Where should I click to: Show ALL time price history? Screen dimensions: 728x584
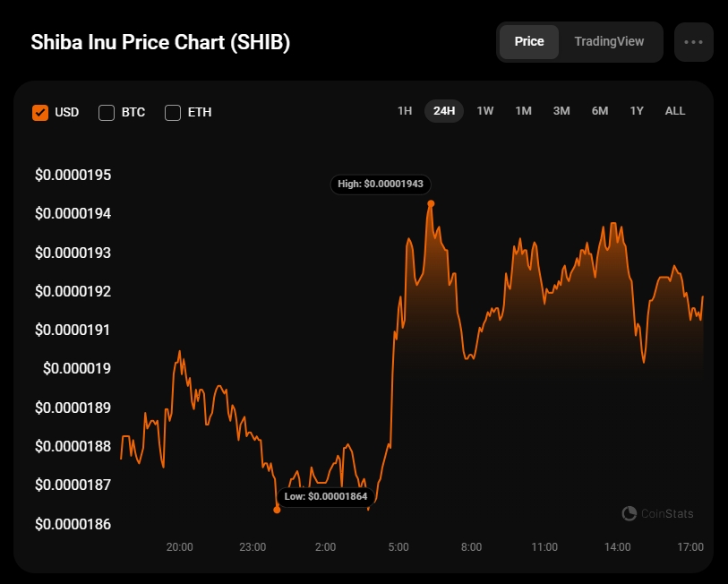coord(675,111)
